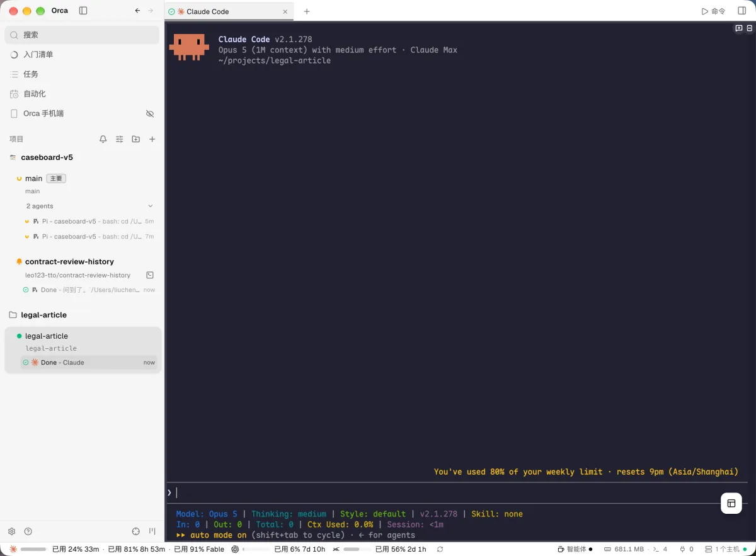
Task: Click the add-folder icon in 项目 header
Action: tap(135, 139)
